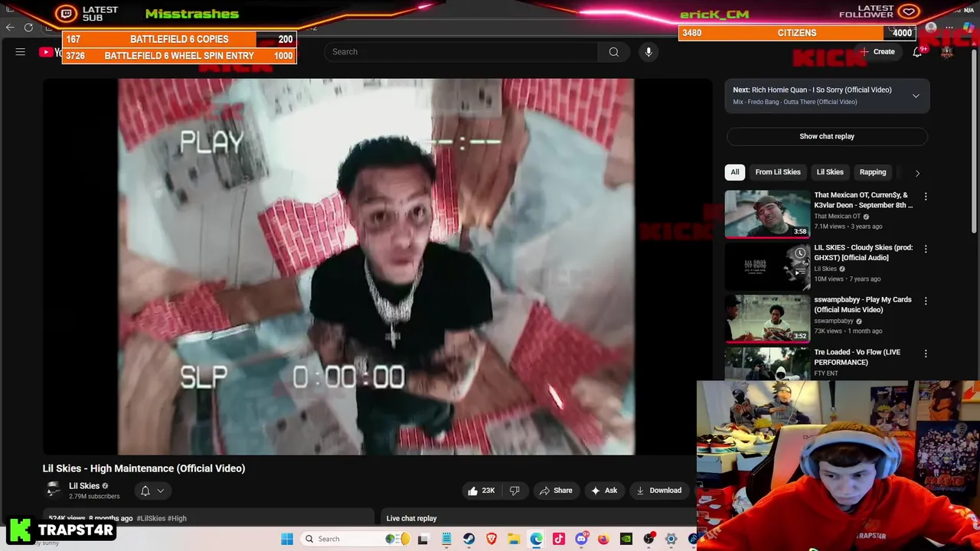This screenshot has height=551, width=980.
Task: Open Windows Settings gear in the taskbar
Action: [x=671, y=539]
